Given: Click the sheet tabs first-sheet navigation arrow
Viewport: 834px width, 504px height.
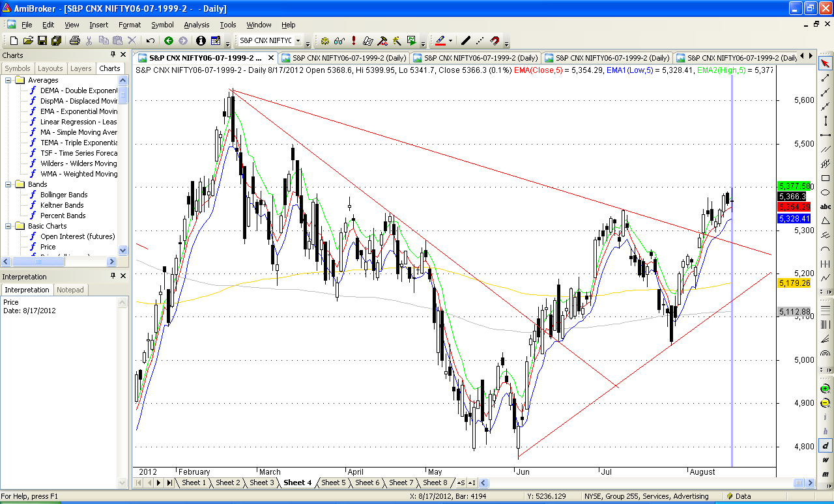Looking at the screenshot, I should (139, 483).
